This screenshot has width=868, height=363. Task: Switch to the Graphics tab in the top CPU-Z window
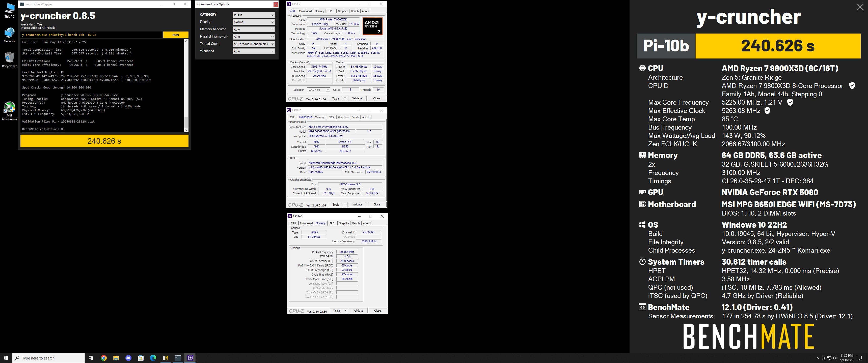tap(343, 11)
